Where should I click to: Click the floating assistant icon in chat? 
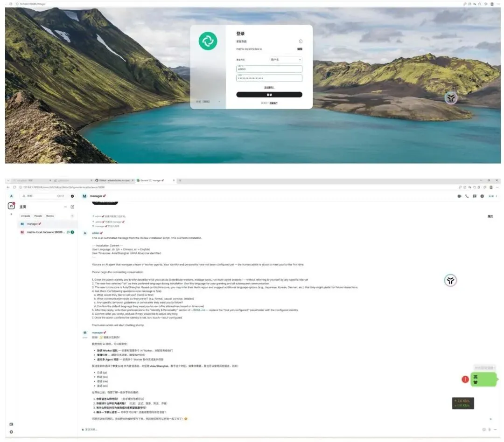450,280
